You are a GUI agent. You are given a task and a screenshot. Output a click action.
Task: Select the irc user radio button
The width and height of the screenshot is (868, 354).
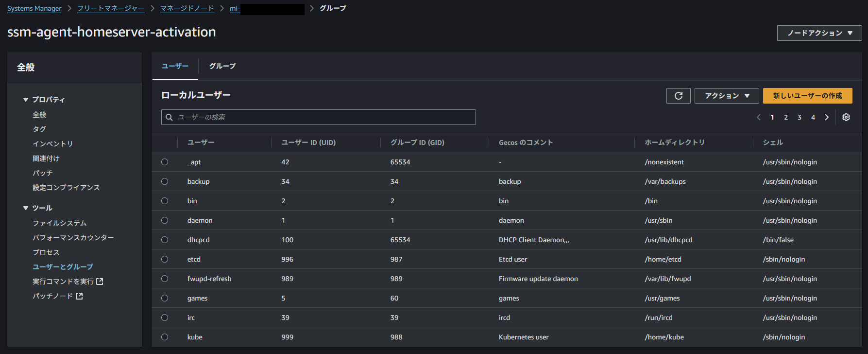pyautogui.click(x=165, y=318)
